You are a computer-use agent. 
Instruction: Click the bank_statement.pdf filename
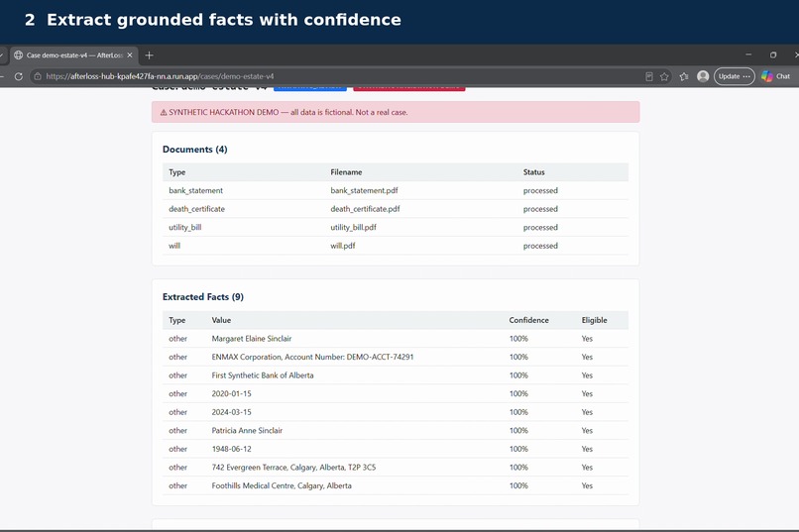point(364,190)
